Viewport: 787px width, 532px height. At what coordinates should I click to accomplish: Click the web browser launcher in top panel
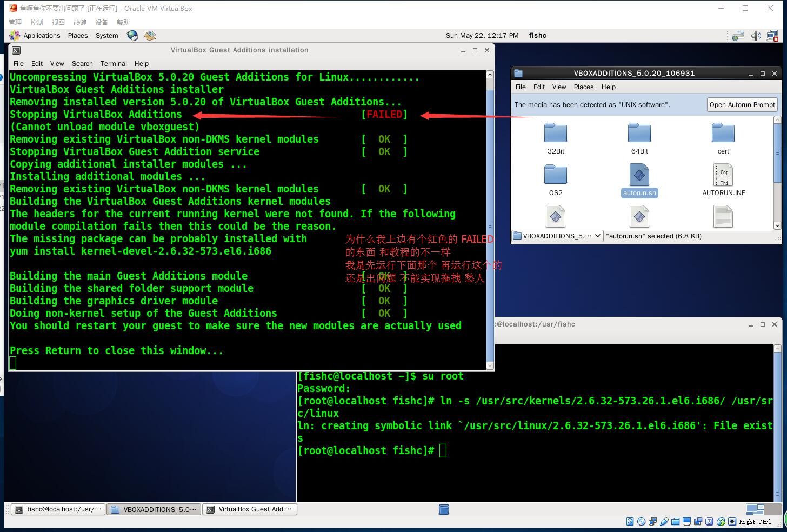pyautogui.click(x=132, y=36)
